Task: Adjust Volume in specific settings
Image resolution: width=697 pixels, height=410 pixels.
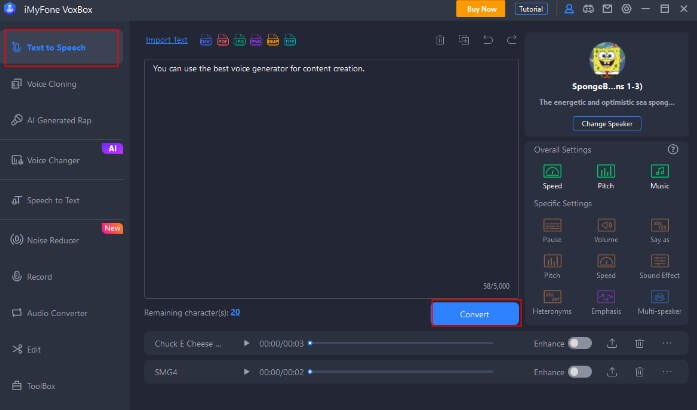Action: (606, 230)
